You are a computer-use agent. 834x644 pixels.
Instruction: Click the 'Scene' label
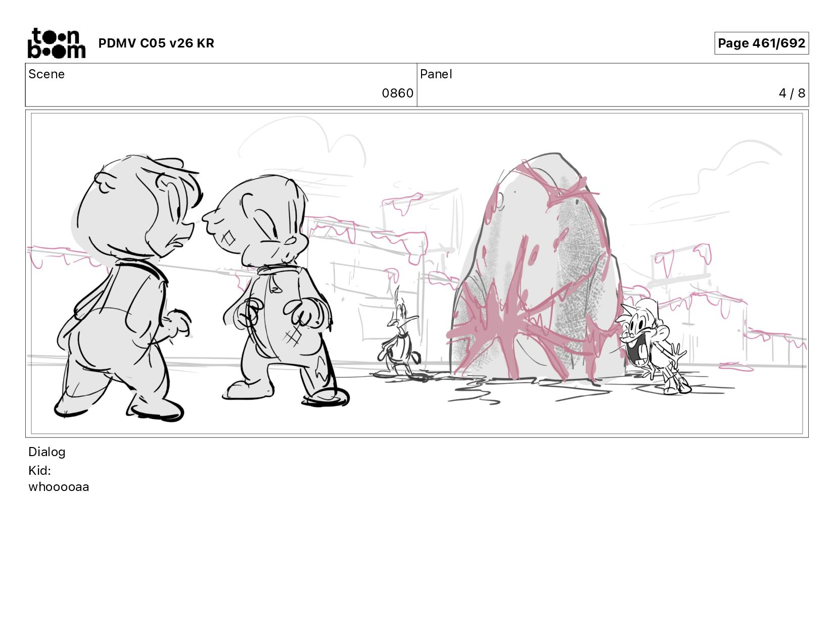[47, 74]
